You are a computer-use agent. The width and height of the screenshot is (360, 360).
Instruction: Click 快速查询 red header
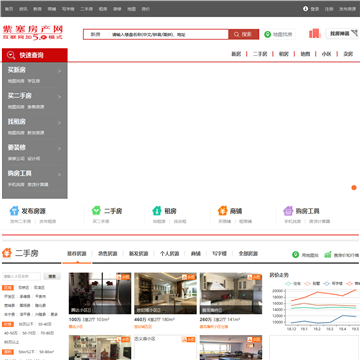pyautogui.click(x=35, y=55)
